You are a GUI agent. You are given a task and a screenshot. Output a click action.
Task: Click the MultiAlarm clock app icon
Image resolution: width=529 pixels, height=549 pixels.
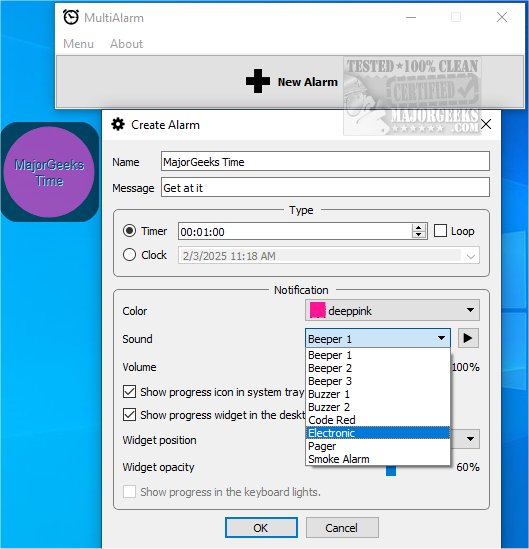tap(71, 17)
